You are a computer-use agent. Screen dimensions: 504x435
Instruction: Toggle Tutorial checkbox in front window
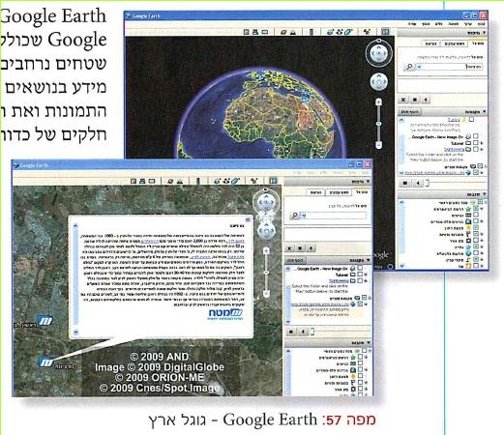(x=360, y=275)
